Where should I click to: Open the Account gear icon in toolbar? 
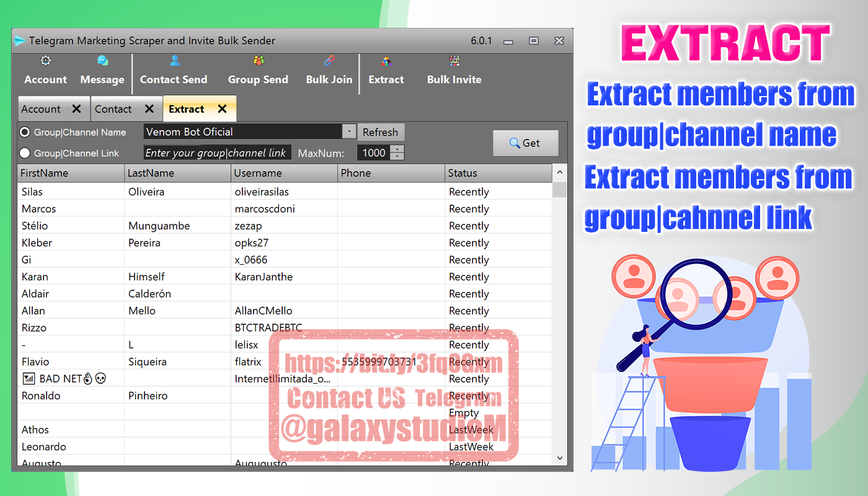pyautogui.click(x=45, y=61)
